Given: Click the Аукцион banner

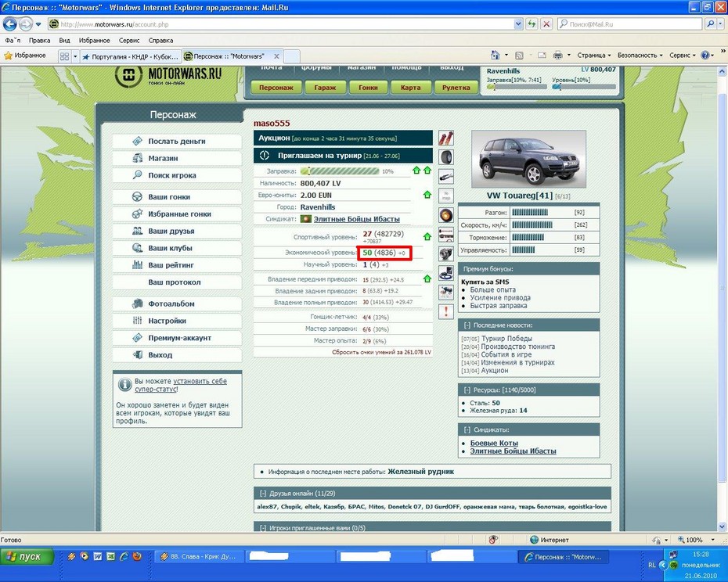Looking at the screenshot, I should pyautogui.click(x=343, y=138).
